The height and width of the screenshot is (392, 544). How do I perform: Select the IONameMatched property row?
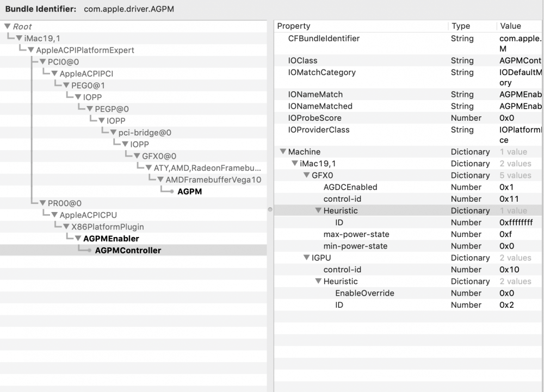pos(408,106)
